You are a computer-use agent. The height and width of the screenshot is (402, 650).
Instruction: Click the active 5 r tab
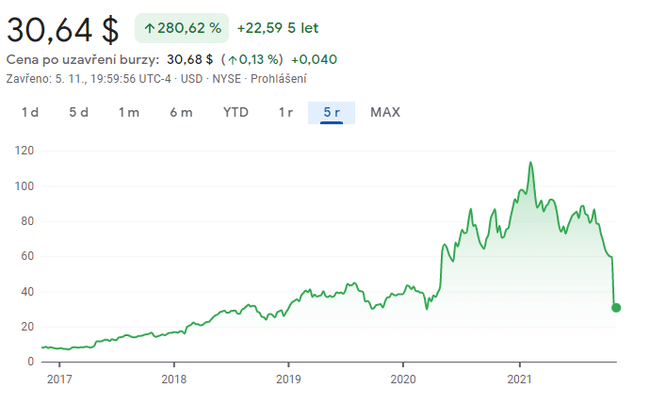pos(332,112)
